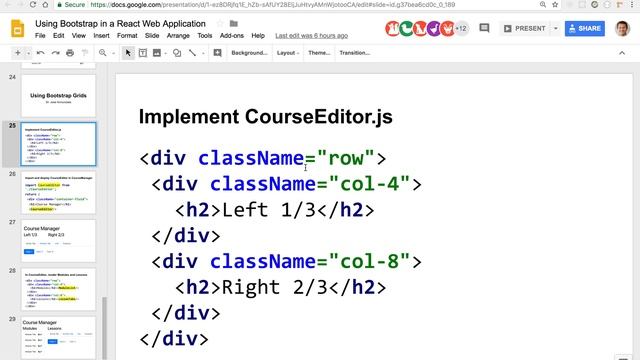Select slide 24 'Using Bootstrap Grids' thumbnail
The width and height of the screenshot is (640, 360).
pyautogui.click(x=58, y=96)
